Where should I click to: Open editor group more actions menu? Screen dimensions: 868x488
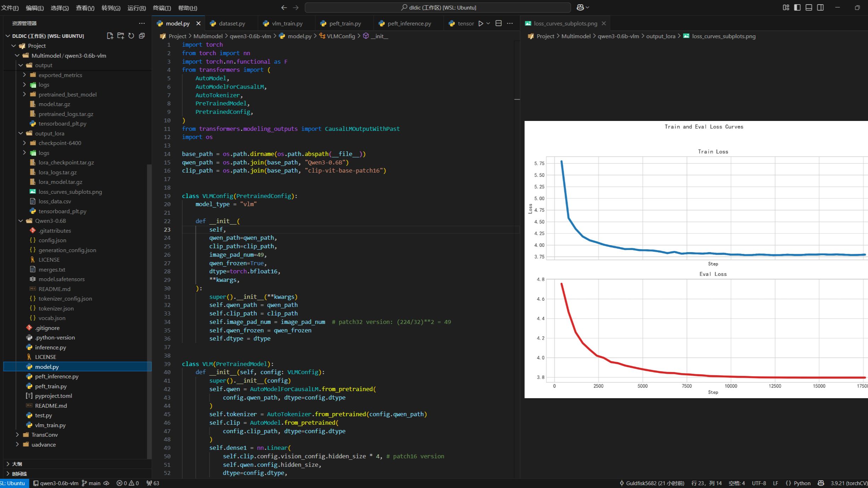(510, 23)
